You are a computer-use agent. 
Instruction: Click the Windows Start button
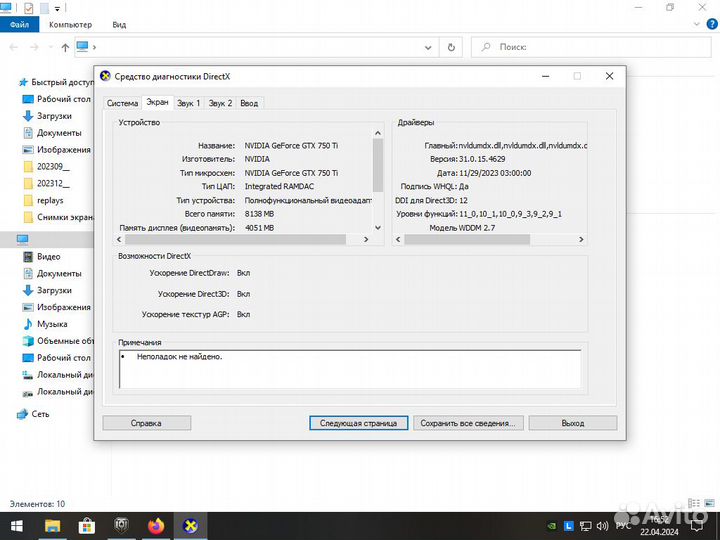[17, 525]
